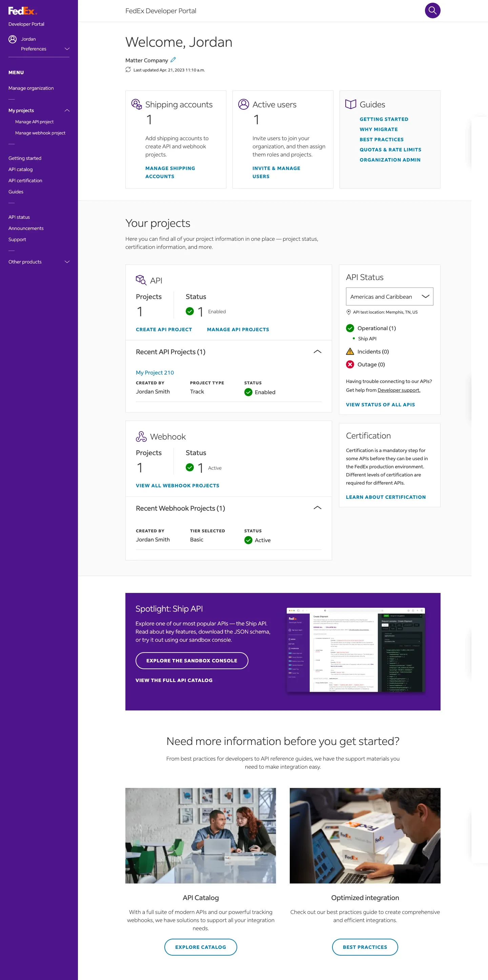Click the Developer support link
This screenshot has width=488, height=980.
point(399,390)
